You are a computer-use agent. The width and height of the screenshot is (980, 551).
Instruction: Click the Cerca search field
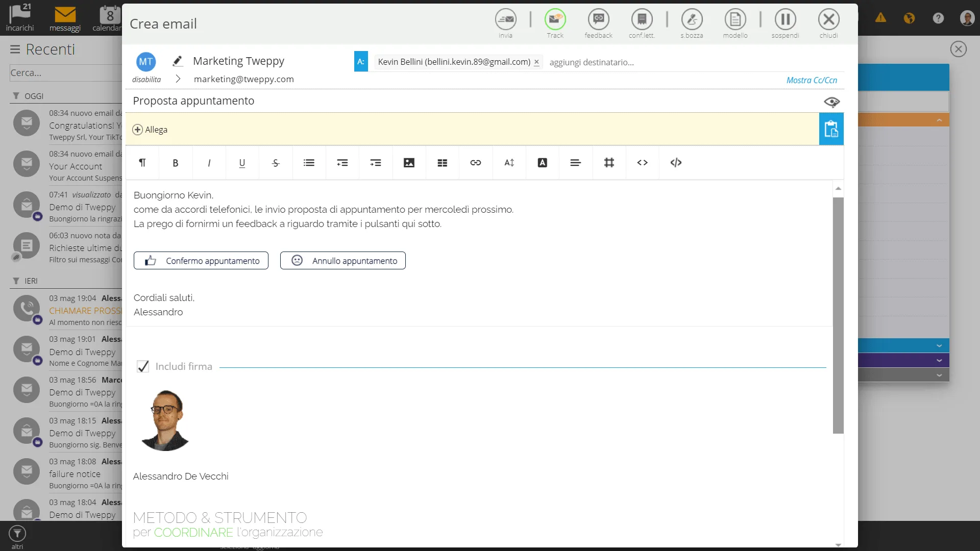pyautogui.click(x=65, y=73)
